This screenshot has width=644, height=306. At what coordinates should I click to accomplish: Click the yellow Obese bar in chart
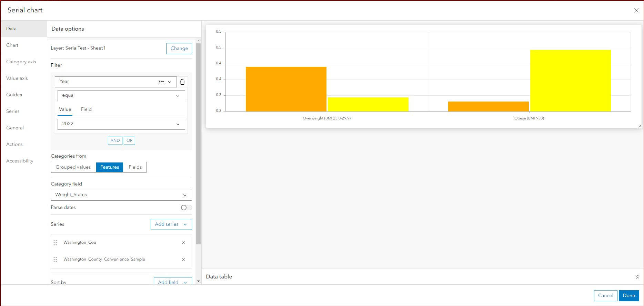(571, 81)
